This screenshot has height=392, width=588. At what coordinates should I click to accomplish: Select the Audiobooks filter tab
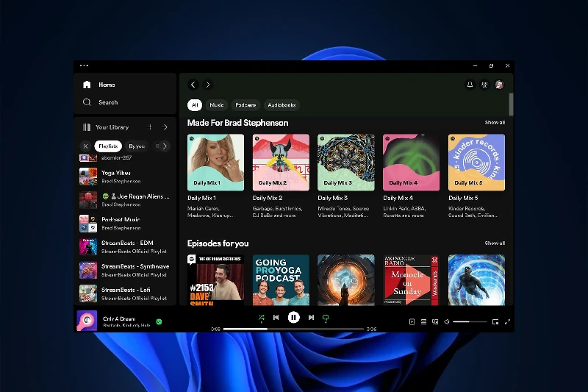pos(282,105)
